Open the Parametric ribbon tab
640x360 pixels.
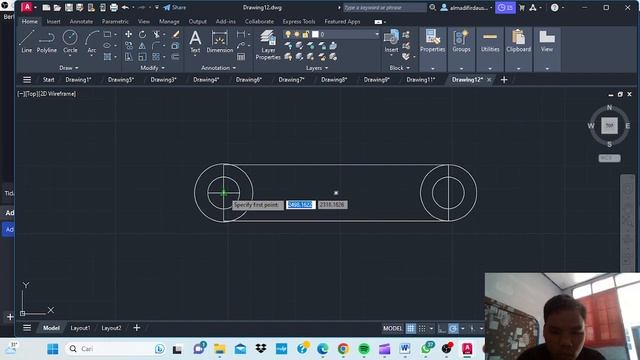tap(115, 21)
